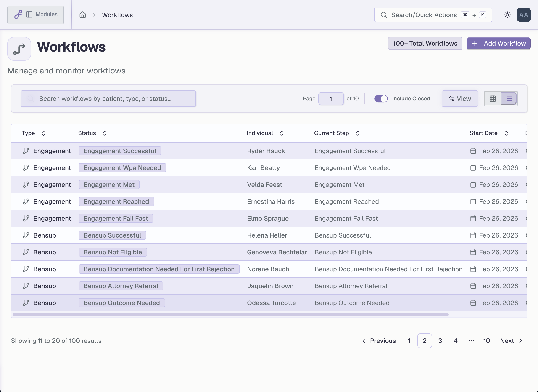Click the Page number input field
The image size is (538, 392).
click(x=331, y=99)
